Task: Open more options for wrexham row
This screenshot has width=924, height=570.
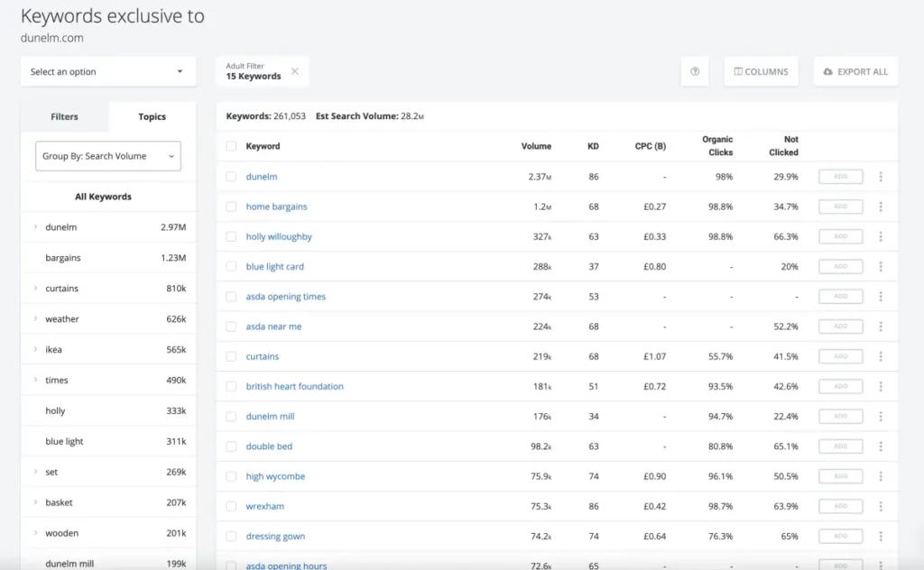Action: pos(881,506)
